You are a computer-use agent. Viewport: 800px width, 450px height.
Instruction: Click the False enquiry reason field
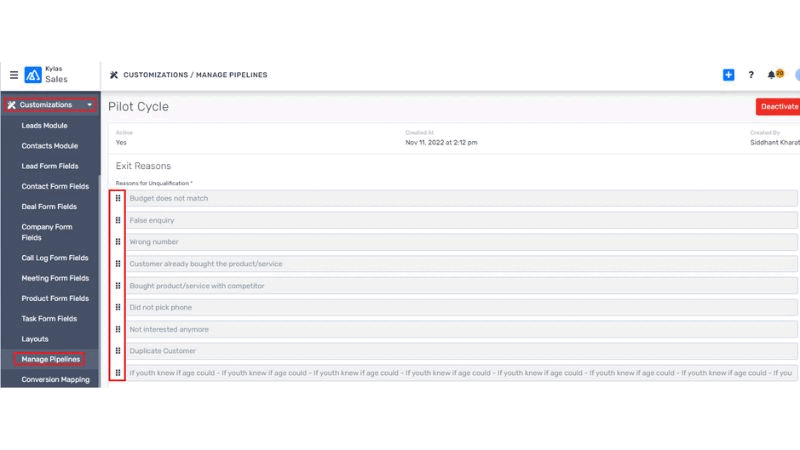[460, 220]
